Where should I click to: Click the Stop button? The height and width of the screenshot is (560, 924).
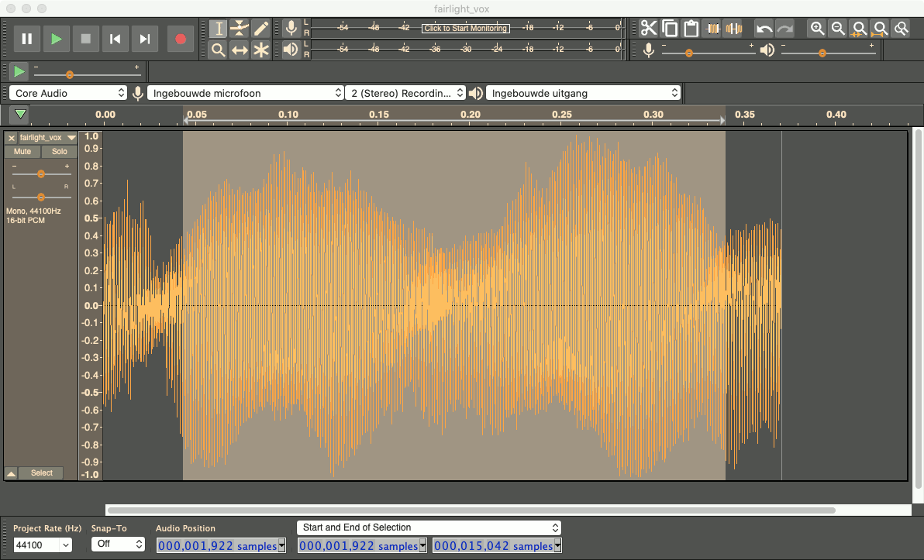[85, 39]
